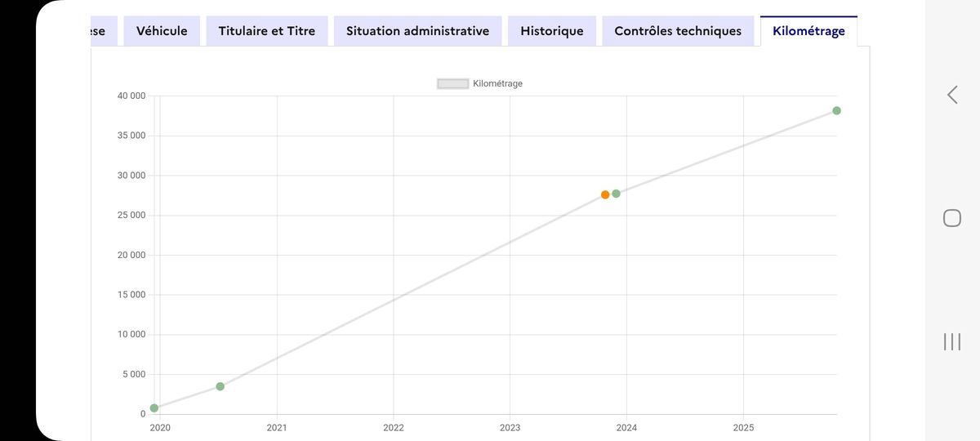This screenshot has width=980, height=441.
Task: Click the 2023 x-axis label
Action: click(x=510, y=427)
